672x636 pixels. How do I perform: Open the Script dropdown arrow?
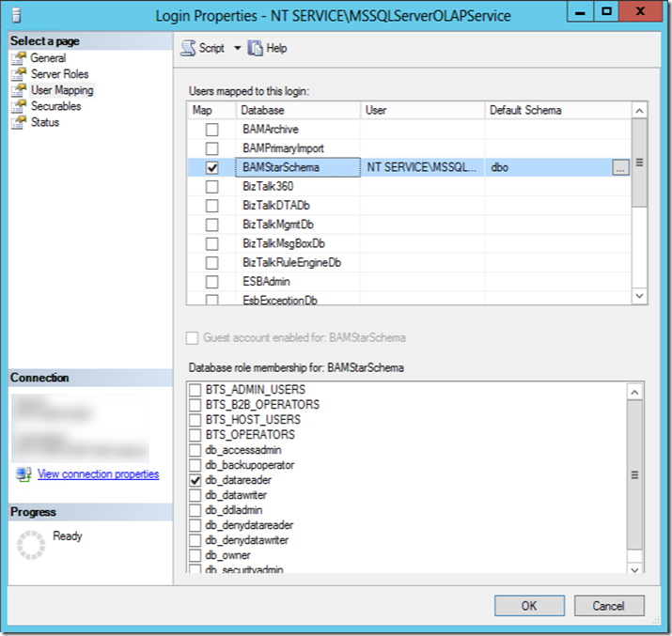(x=238, y=48)
